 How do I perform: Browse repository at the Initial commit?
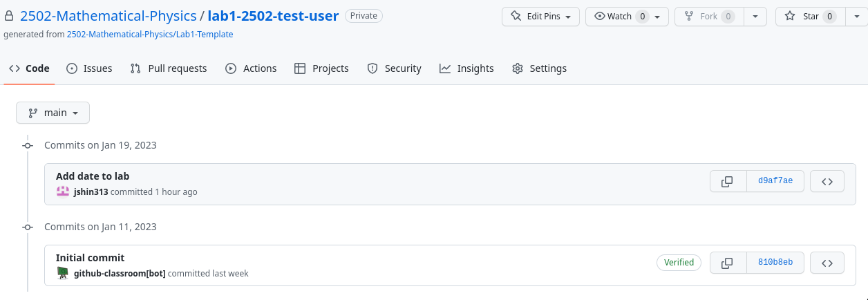[827, 263]
